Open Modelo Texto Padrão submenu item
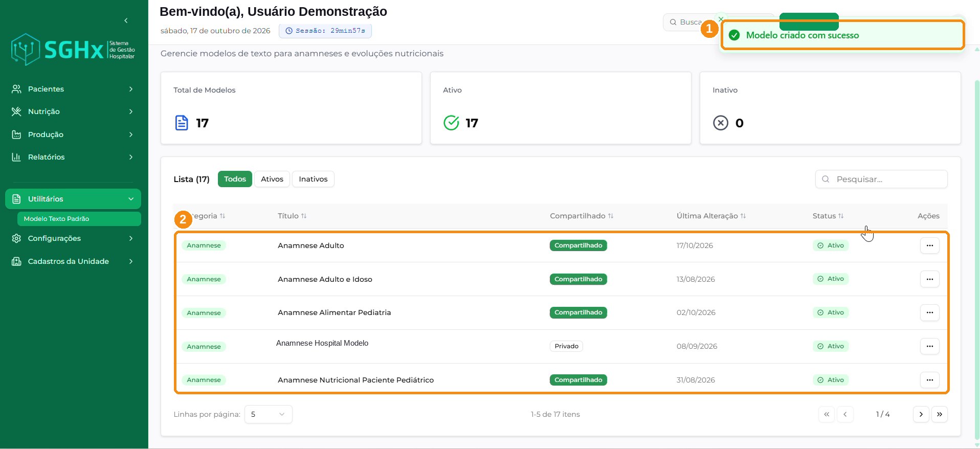This screenshot has height=449, width=980. (x=79, y=219)
